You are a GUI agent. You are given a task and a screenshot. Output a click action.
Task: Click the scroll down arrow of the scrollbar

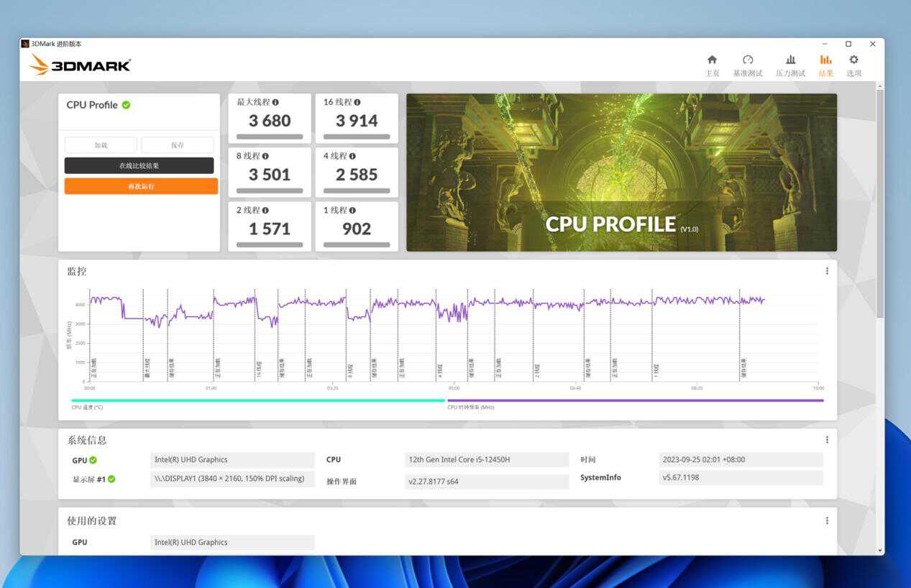880,551
